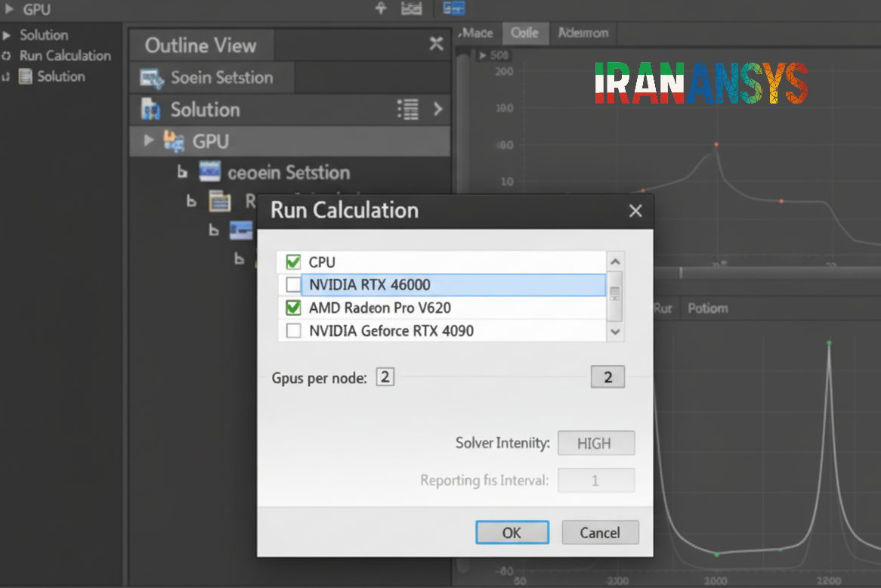Click the 2 button right of Gpus slider
881x588 pixels.
[607, 376]
